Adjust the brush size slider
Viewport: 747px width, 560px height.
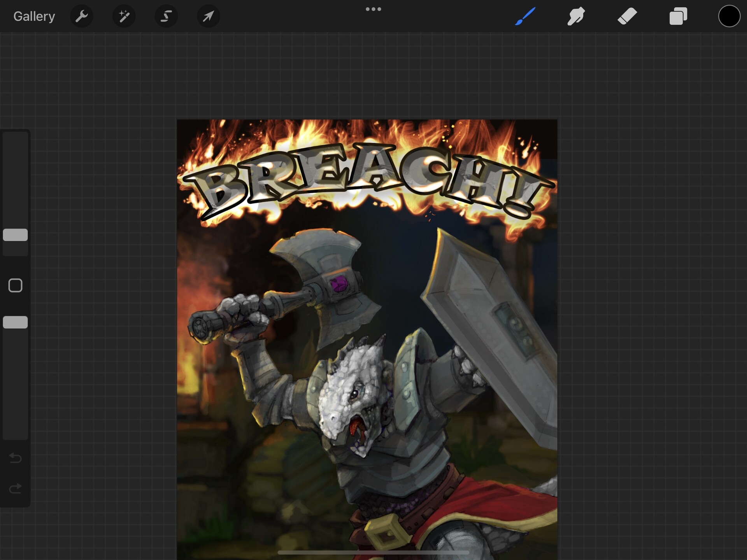(x=16, y=235)
